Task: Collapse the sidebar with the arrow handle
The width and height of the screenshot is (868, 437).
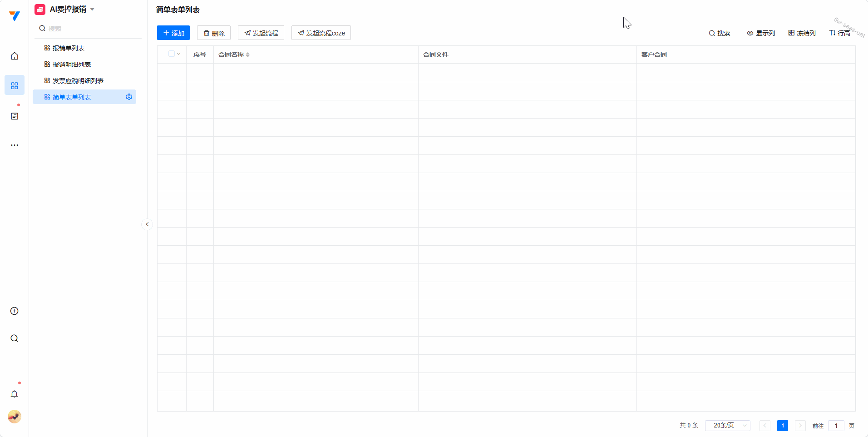Action: (x=147, y=224)
